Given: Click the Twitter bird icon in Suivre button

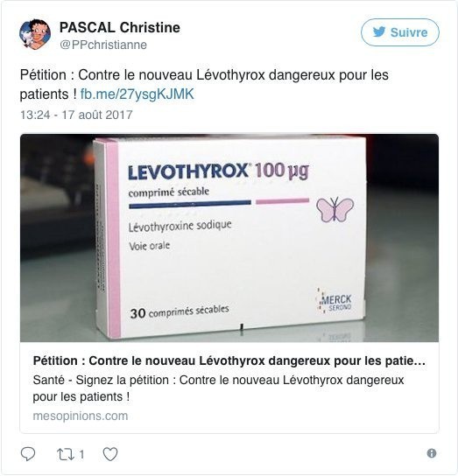Looking at the screenshot, I should [379, 31].
